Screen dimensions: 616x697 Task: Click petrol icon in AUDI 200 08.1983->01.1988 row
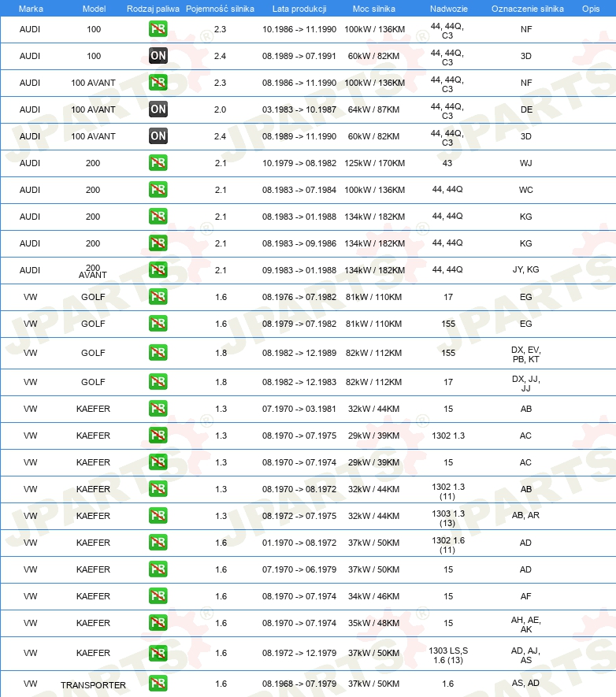[158, 217]
